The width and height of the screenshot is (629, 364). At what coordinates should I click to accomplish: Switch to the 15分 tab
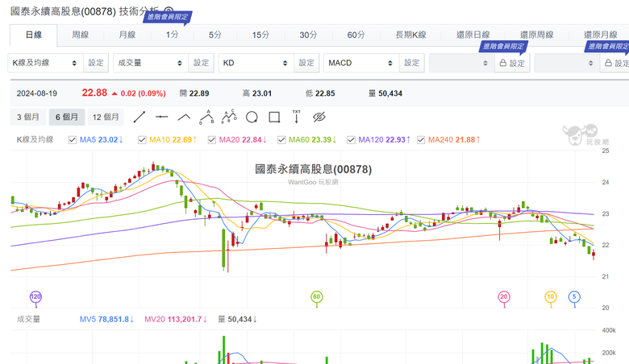260,35
